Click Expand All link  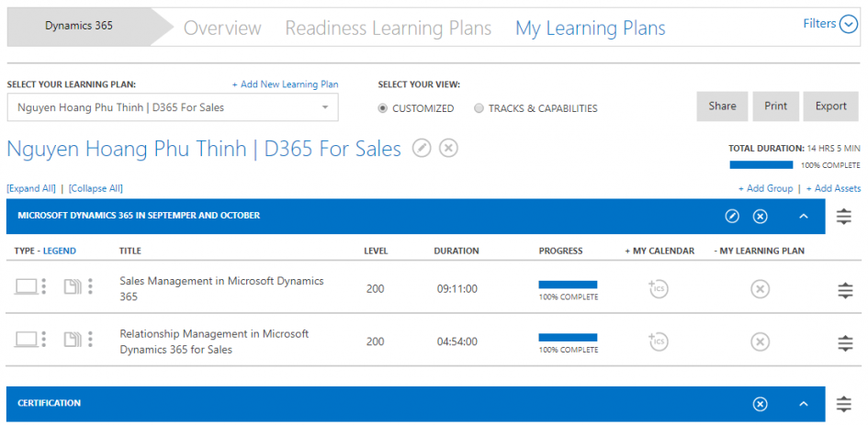click(x=31, y=189)
